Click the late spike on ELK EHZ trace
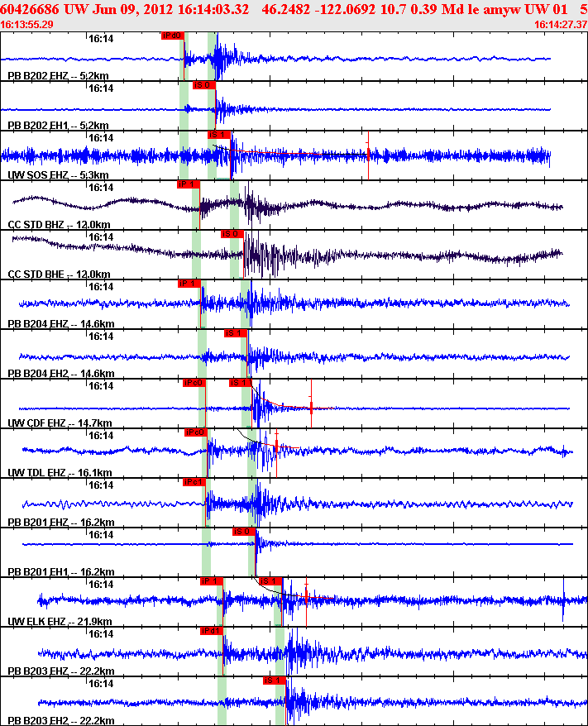The height and width of the screenshot is (726, 588). pyautogui.click(x=563, y=600)
